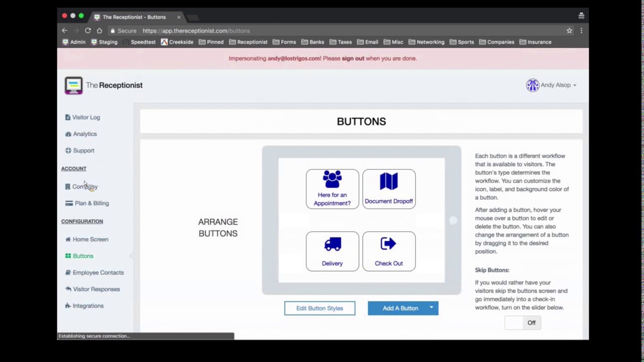This screenshot has width=644, height=362.
Task: Open the Networking bookmarks folder
Action: 427,42
